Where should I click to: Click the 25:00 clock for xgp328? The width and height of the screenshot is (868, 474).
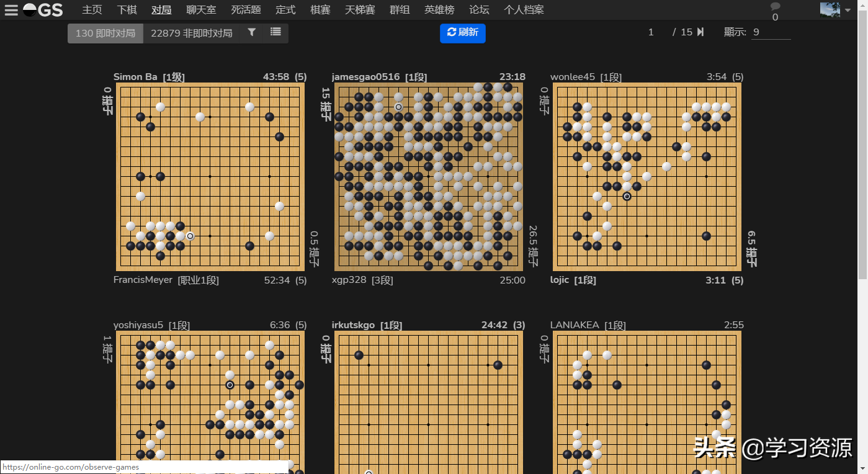pyautogui.click(x=512, y=280)
